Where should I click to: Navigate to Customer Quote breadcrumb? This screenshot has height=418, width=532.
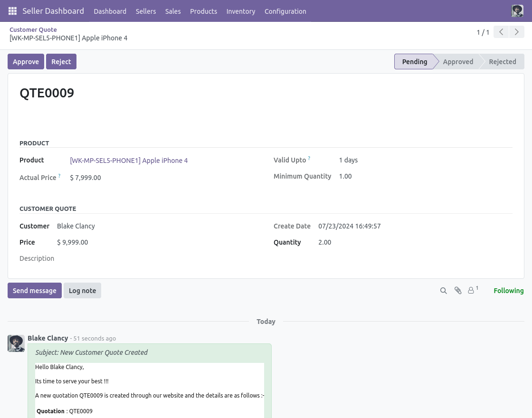coord(33,29)
